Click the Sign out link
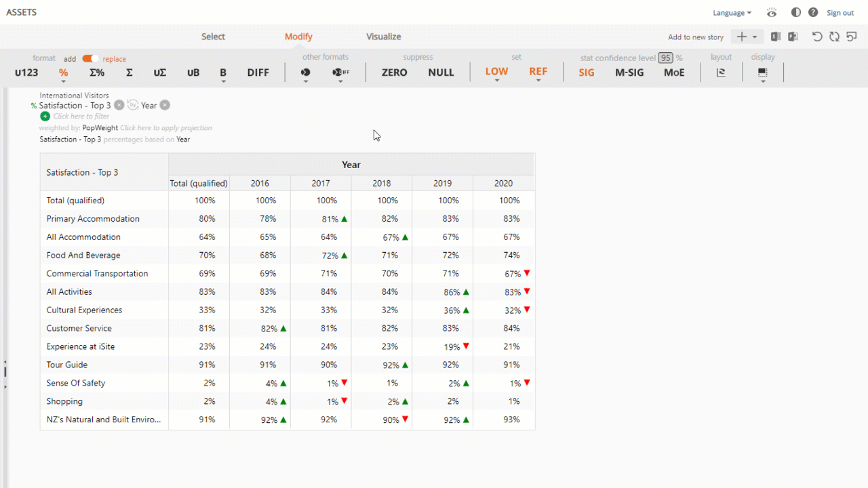The image size is (868, 488). click(840, 13)
